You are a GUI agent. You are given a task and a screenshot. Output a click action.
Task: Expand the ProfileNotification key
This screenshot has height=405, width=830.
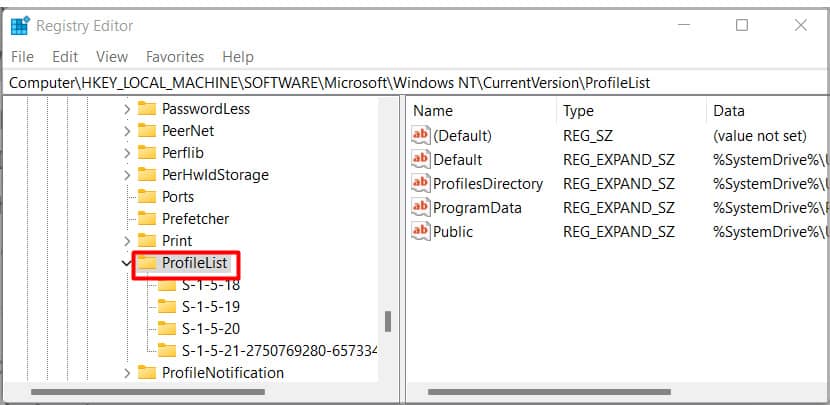127,373
